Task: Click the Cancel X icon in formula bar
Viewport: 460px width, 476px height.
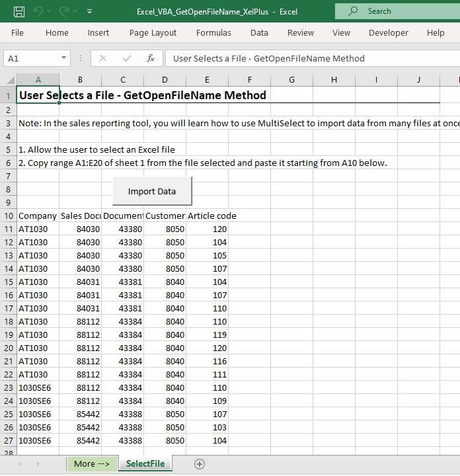Action: 102,58
